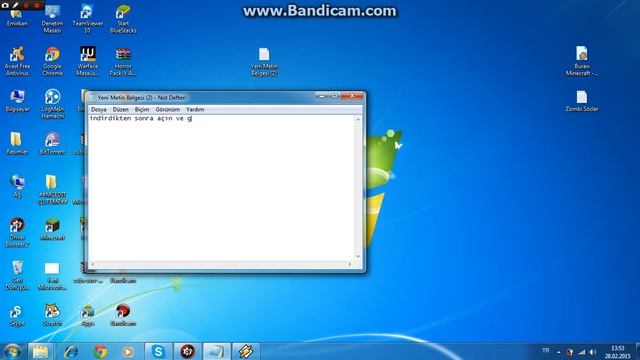Select the Ağ network desktop icon
The image size is (640, 360).
[17, 186]
